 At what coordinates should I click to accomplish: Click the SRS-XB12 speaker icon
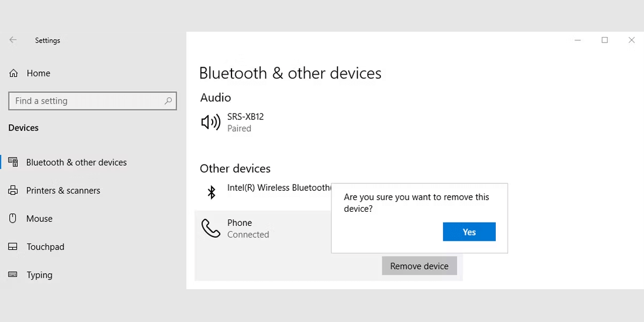tap(211, 122)
